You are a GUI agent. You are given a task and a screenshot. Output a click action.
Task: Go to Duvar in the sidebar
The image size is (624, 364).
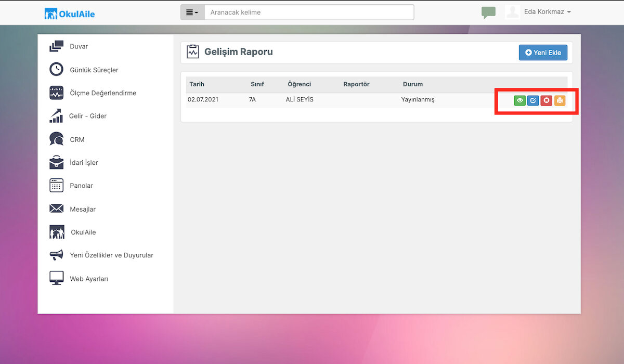pyautogui.click(x=79, y=46)
